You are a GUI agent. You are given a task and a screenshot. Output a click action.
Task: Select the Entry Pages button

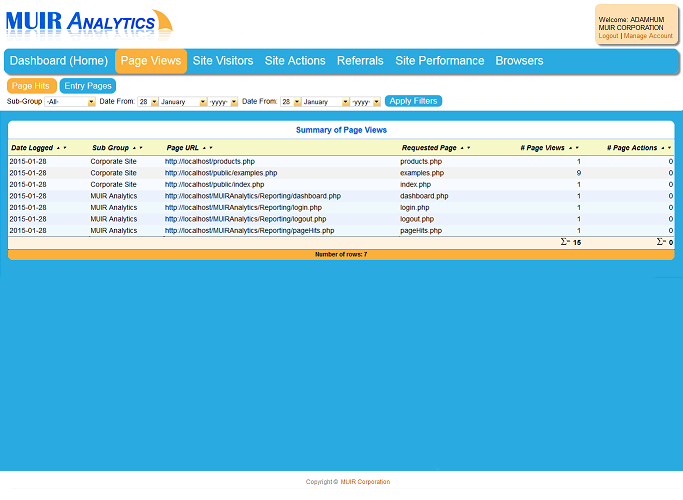(x=88, y=86)
